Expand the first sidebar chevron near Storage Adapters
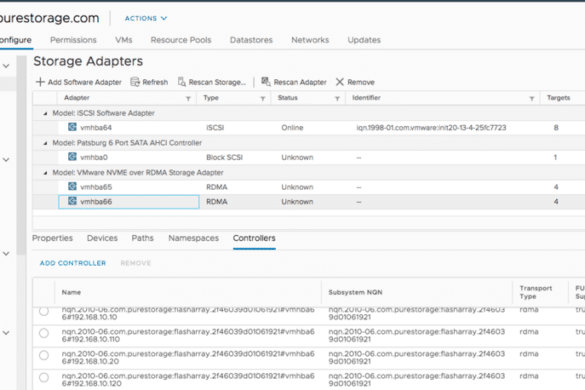This screenshot has height=390, width=585. click(x=6, y=66)
